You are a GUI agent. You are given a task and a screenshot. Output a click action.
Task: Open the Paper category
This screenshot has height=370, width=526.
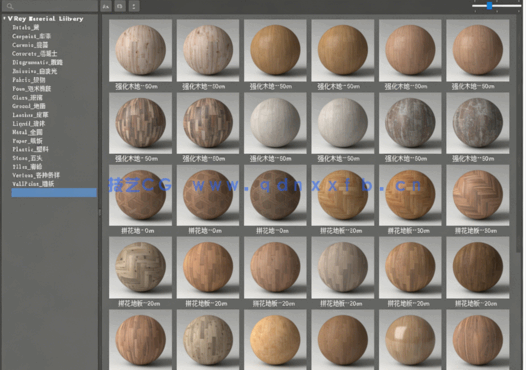tap(28, 141)
